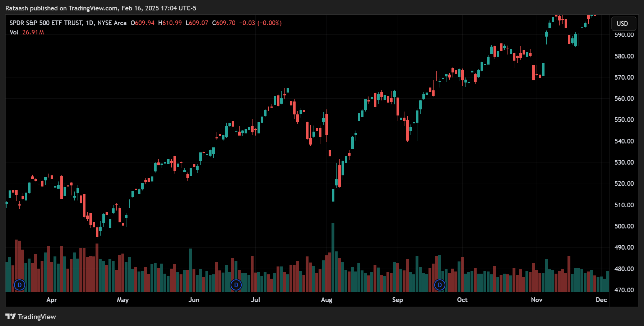Click the Vol 26.91 M indicator label
Viewport: 644px width, 326px height.
[27, 32]
